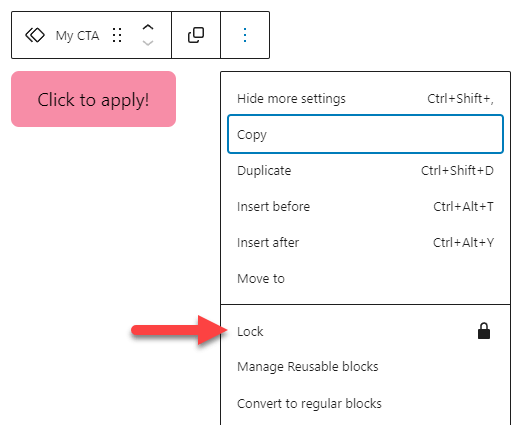Click the pink Click to apply! button
The height and width of the screenshot is (425, 522).
pyautogui.click(x=93, y=99)
